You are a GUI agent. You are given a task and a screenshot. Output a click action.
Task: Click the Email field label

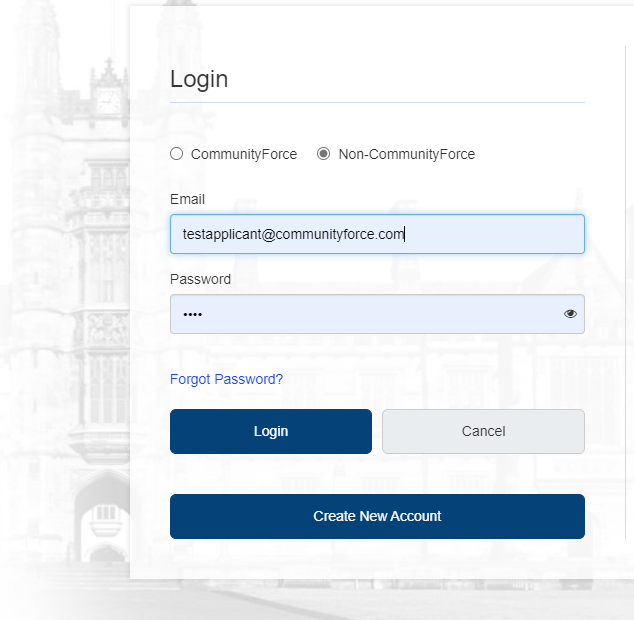coord(187,199)
